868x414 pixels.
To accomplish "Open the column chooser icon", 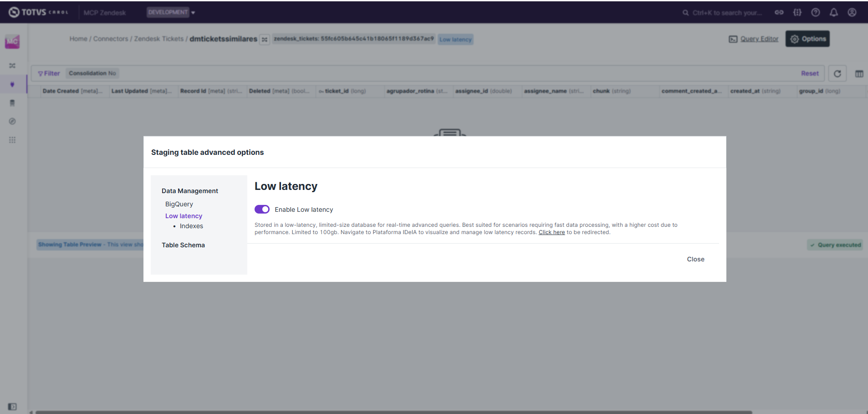I will tap(859, 74).
